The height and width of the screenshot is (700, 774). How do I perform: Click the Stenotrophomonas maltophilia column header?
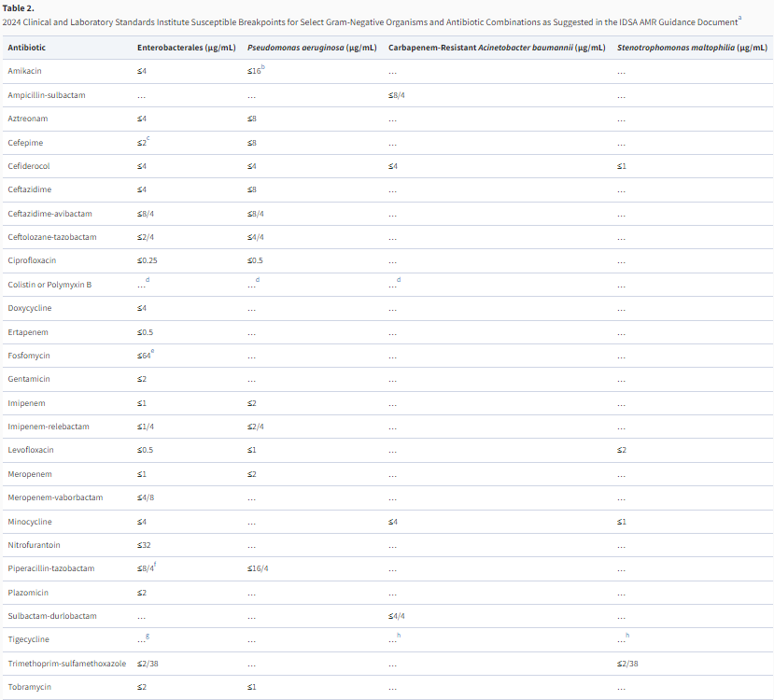pos(692,47)
